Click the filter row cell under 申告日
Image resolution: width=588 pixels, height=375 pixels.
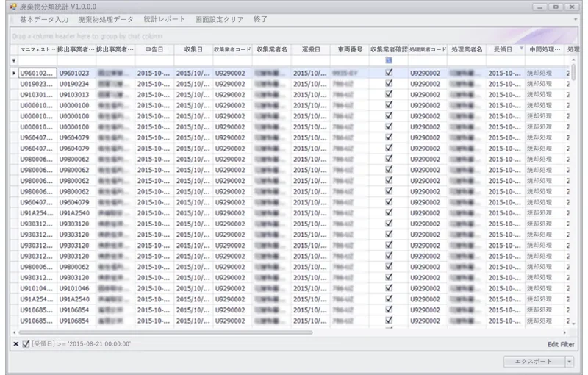(154, 60)
